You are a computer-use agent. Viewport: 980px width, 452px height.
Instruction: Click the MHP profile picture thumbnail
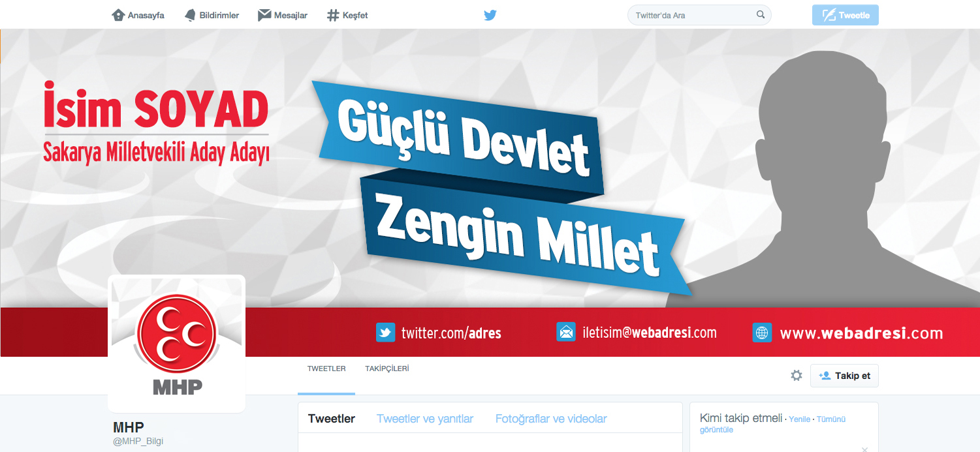[x=176, y=344]
